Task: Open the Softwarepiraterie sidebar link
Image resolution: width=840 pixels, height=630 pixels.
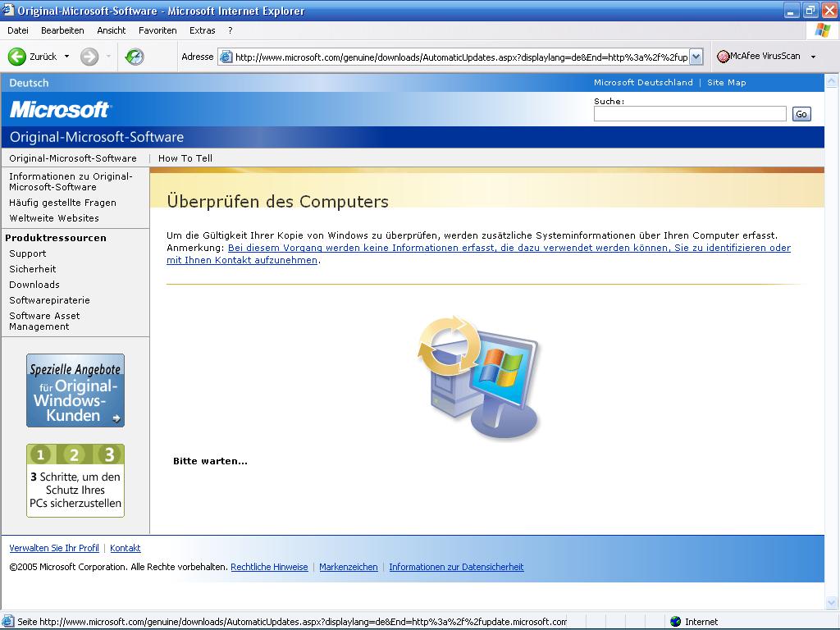Action: tap(49, 300)
